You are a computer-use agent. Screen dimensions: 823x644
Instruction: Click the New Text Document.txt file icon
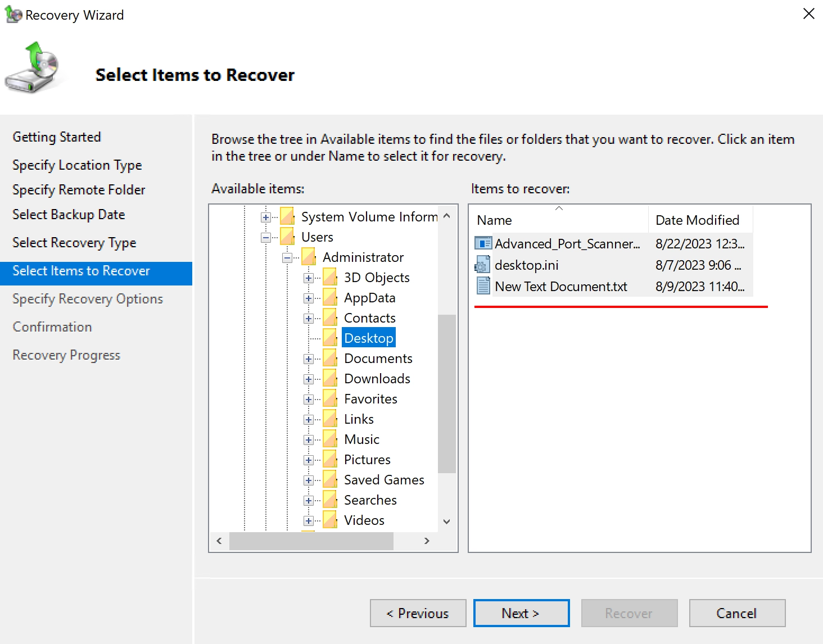tap(483, 286)
